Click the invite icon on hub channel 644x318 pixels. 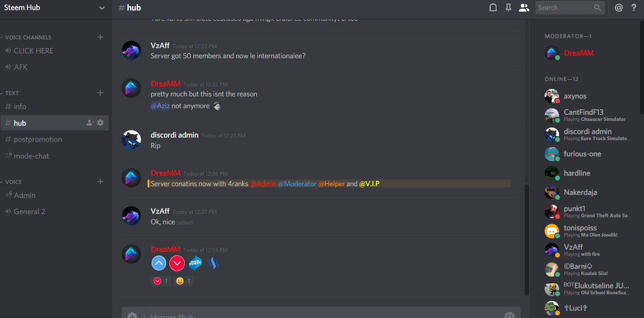(x=90, y=123)
